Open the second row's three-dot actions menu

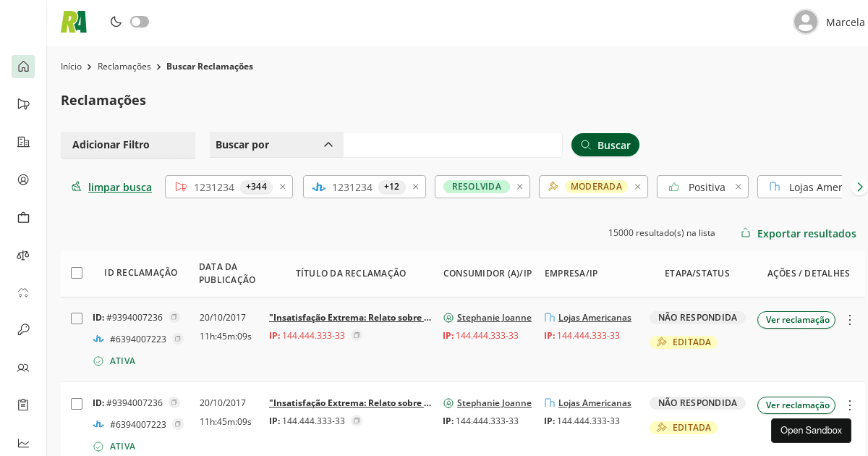tap(850, 405)
